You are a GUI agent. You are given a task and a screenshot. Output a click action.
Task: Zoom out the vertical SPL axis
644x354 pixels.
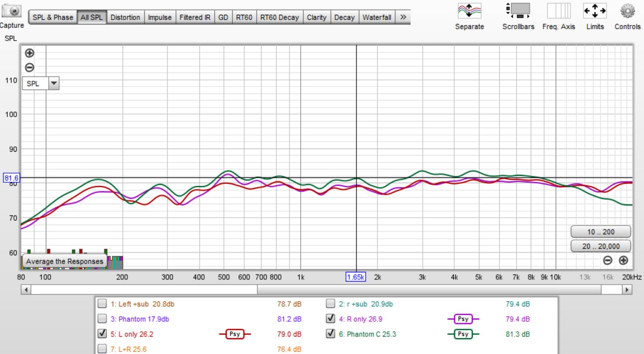click(x=29, y=67)
